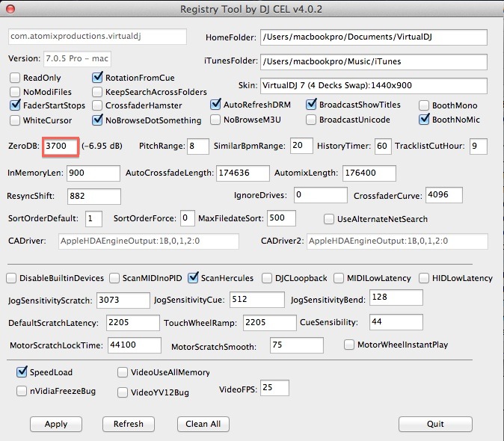The width and height of the screenshot is (504, 441).
Task: Turn on HIDLowLatency
Action: 424,278
